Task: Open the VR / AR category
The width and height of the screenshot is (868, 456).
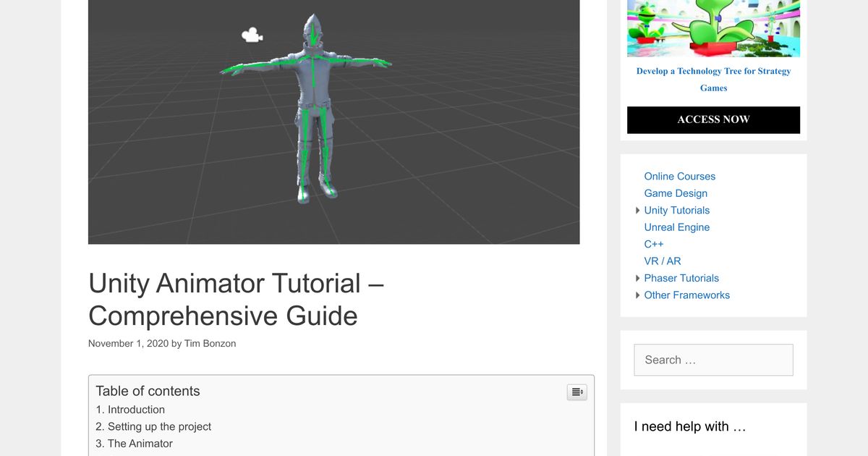Action: (x=663, y=261)
